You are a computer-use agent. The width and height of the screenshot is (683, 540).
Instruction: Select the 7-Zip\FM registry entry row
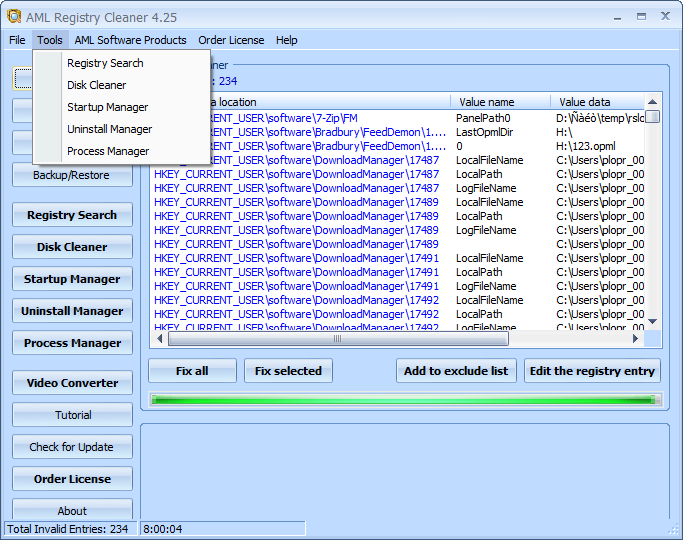398,118
